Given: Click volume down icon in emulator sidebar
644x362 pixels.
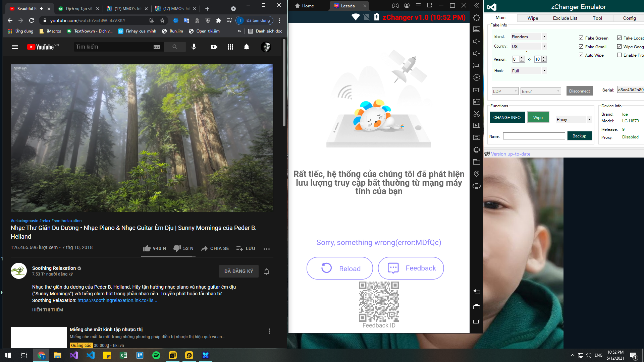Looking at the screenshot, I should coord(477,53).
